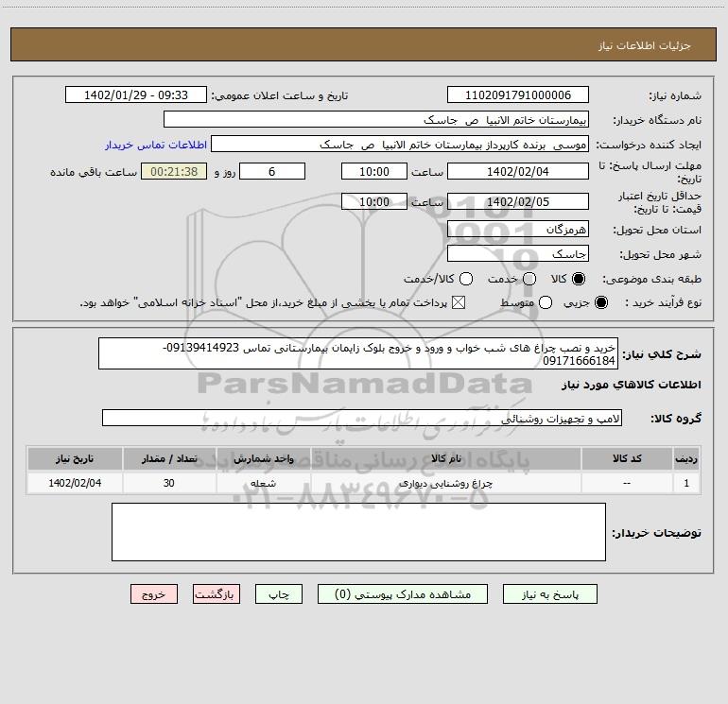Open the اطلاعات تماس خریدار link

[x=156, y=145]
